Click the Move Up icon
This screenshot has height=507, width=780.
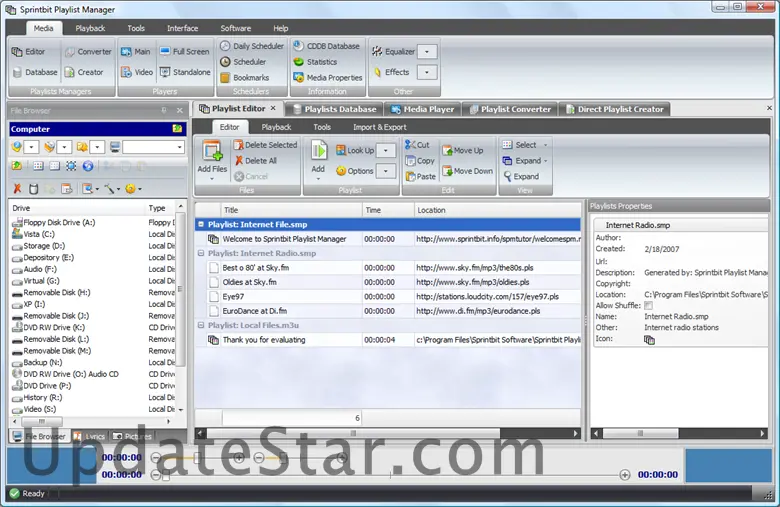pos(447,150)
